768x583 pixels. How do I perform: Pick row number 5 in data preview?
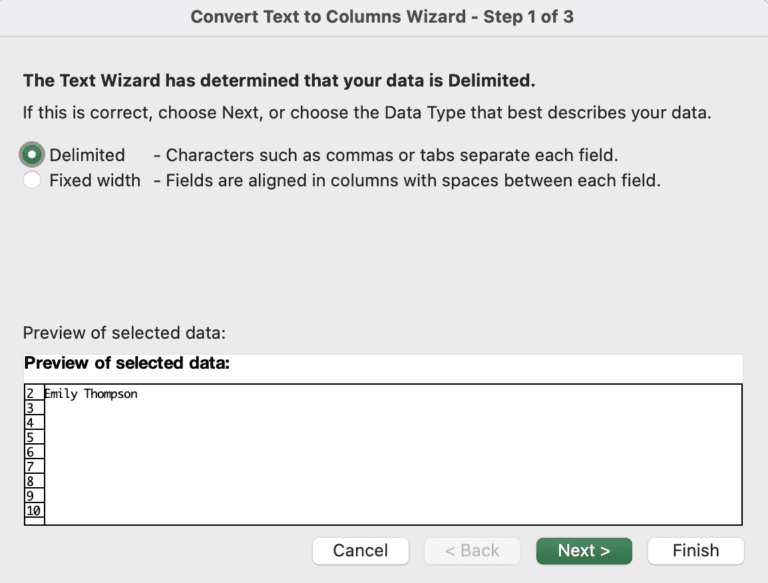tap(30, 437)
